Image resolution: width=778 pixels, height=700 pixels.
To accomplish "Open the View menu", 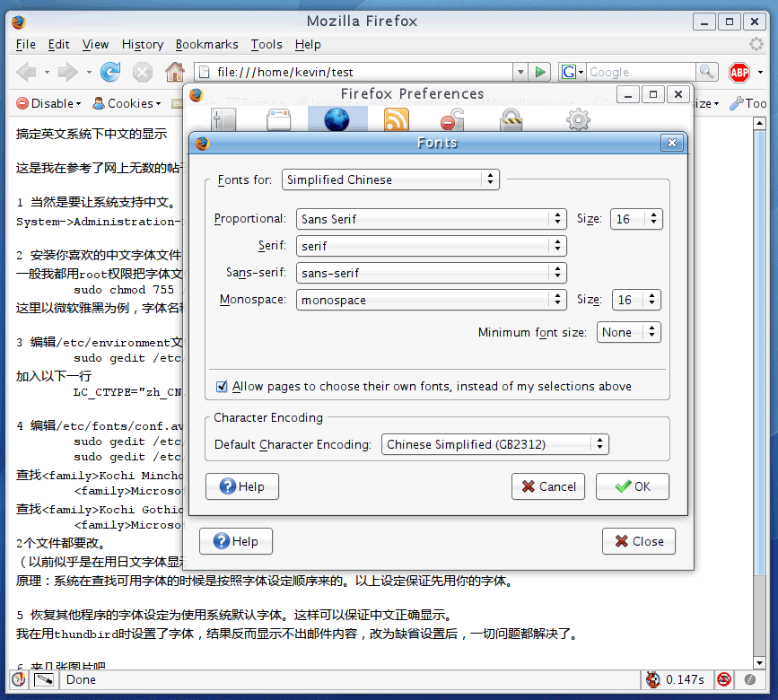I will pyautogui.click(x=95, y=45).
